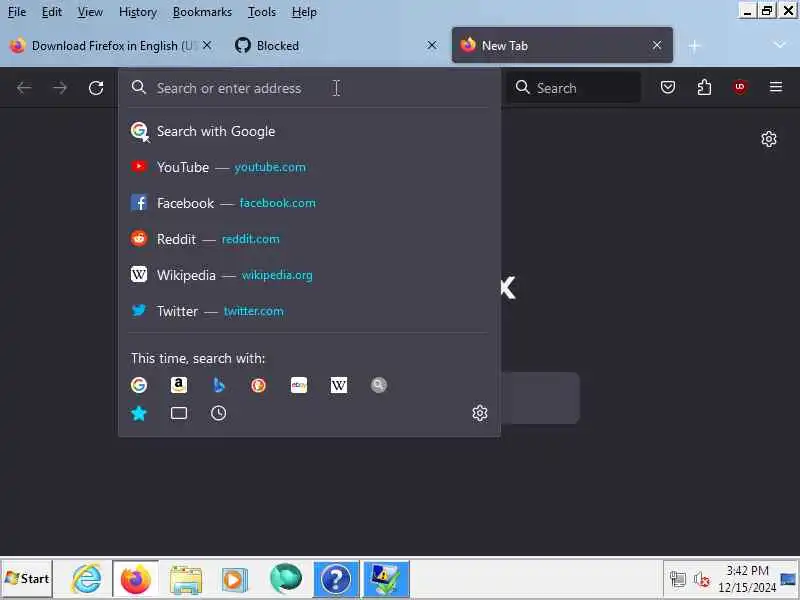Screen dimensions: 800x600
Task: Switch to the Blocked GitHub tab
Action: pyautogui.click(x=337, y=46)
